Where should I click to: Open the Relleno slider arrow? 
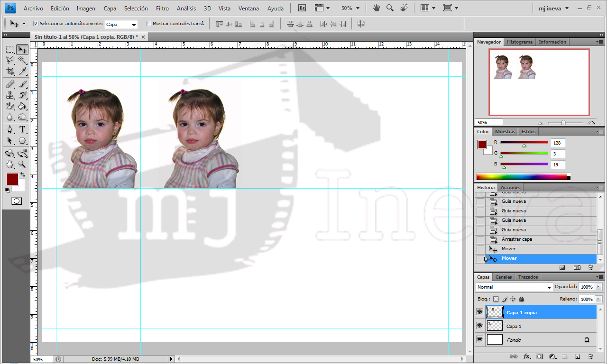tap(598, 299)
